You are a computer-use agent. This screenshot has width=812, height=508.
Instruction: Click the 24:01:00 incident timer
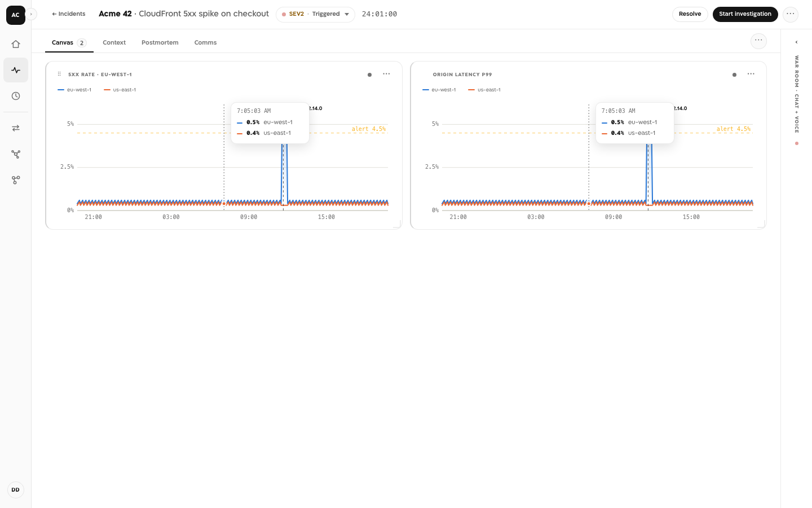point(379,14)
